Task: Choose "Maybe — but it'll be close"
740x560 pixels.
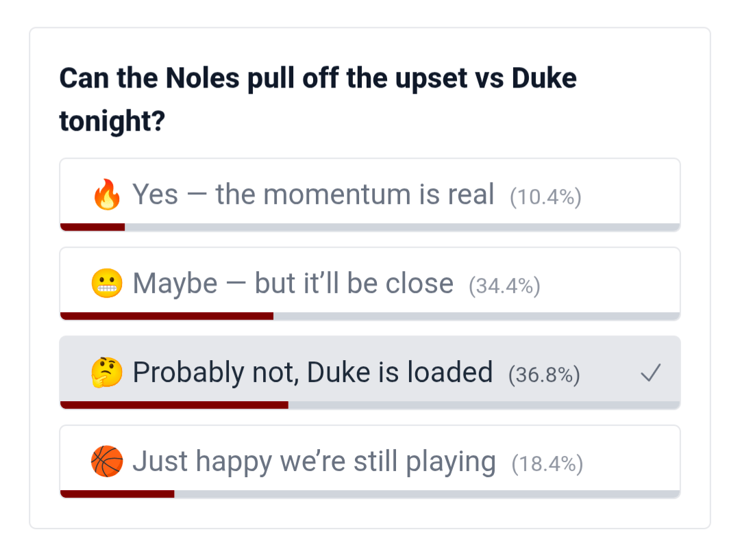Action: pyautogui.click(x=293, y=284)
